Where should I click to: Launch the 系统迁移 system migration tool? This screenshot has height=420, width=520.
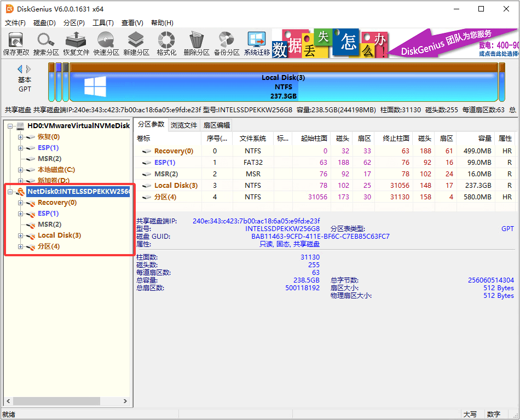257,44
